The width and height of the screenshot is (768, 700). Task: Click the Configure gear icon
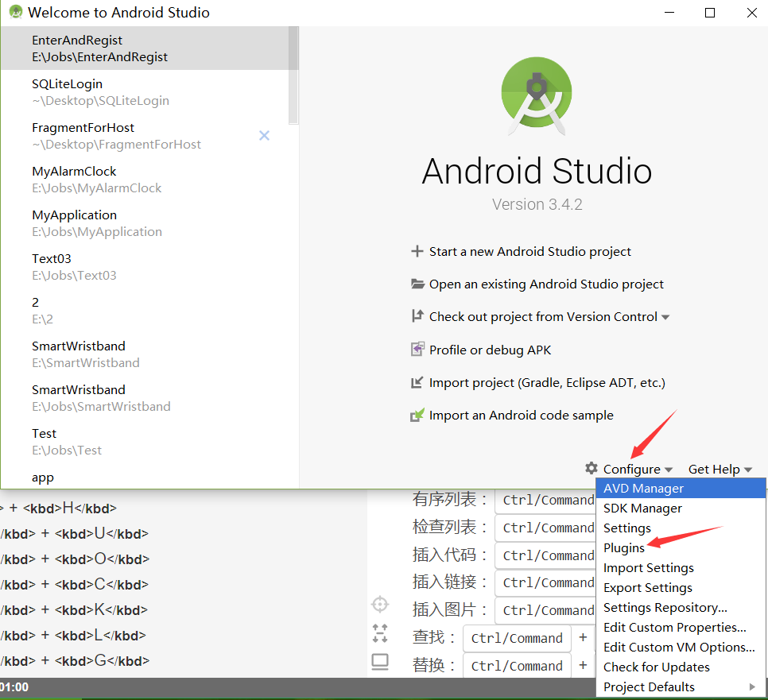pyautogui.click(x=592, y=469)
